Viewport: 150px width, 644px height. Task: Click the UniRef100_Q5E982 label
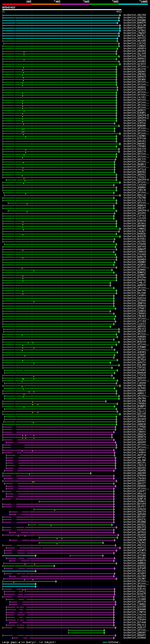135,74
